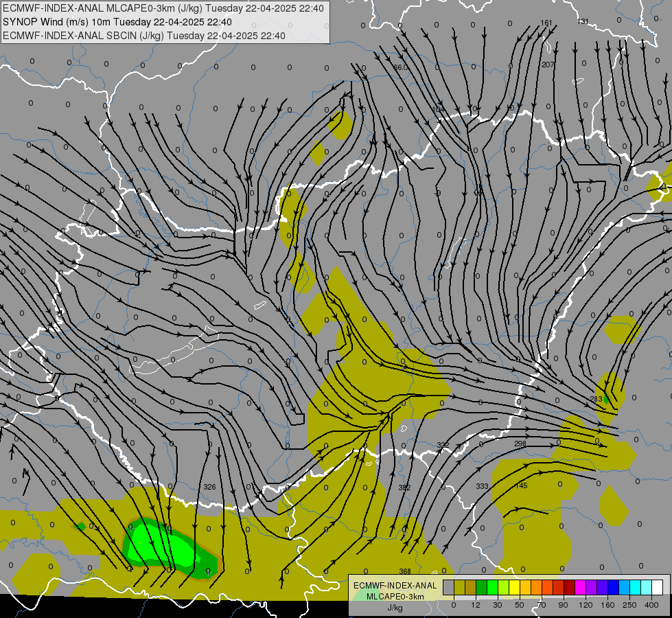Click the legend scale value 12
Screen dimensions: 672x618
coord(476,605)
